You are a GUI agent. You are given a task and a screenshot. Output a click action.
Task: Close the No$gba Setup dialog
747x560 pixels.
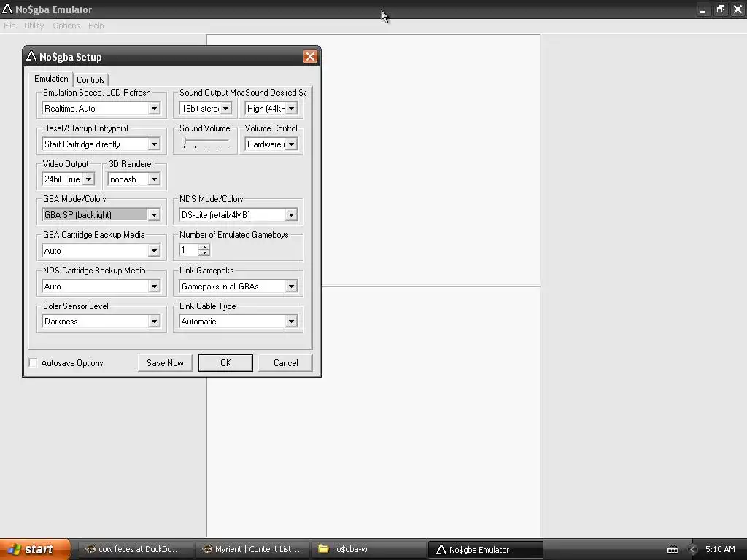tap(310, 57)
